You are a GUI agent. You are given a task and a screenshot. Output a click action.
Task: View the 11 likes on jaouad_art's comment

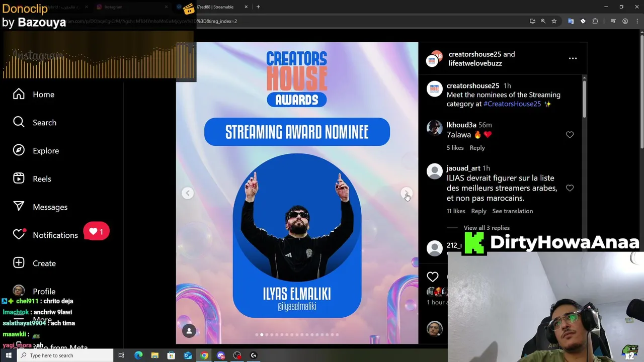coord(456,211)
